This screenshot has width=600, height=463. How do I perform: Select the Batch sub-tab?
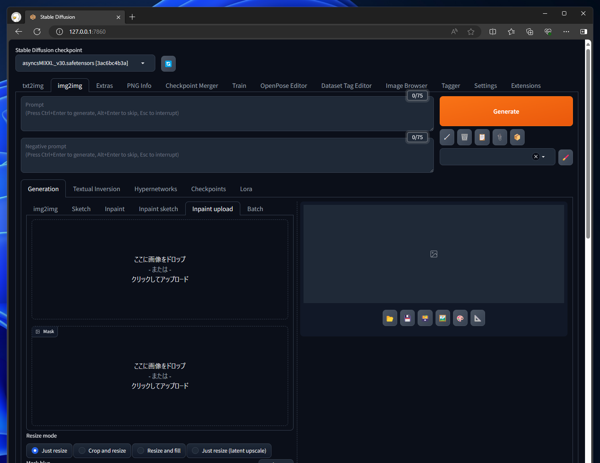[255, 209]
